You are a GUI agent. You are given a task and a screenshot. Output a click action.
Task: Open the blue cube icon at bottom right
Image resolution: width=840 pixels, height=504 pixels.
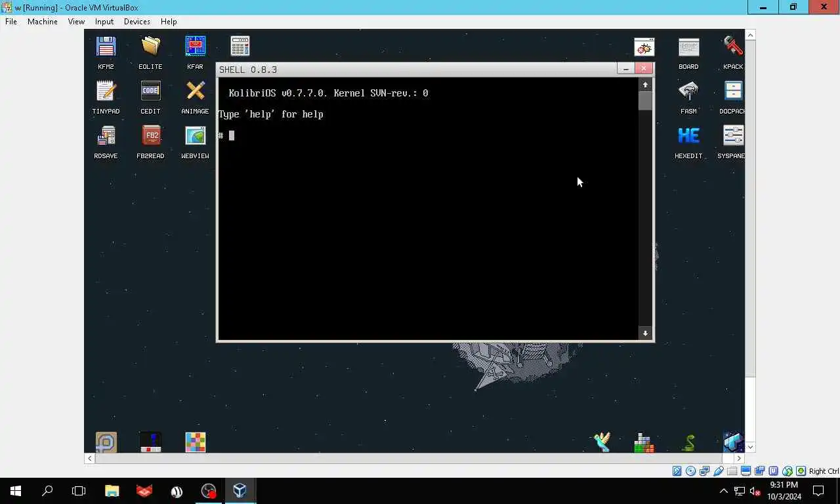click(733, 442)
